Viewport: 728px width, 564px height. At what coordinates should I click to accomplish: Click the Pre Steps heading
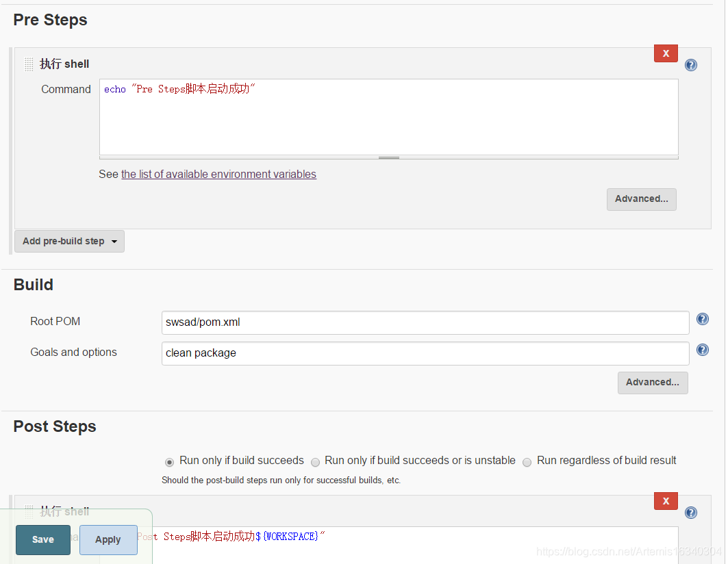pos(50,20)
